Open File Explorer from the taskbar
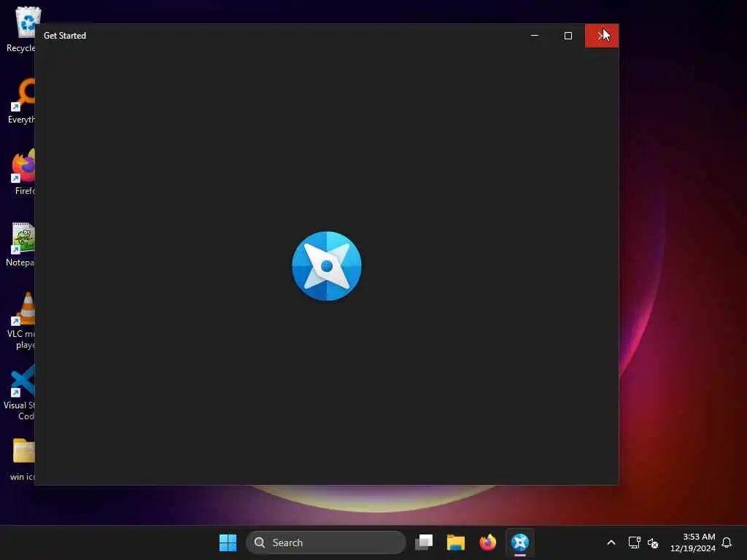This screenshot has height=560, width=747. [455, 542]
